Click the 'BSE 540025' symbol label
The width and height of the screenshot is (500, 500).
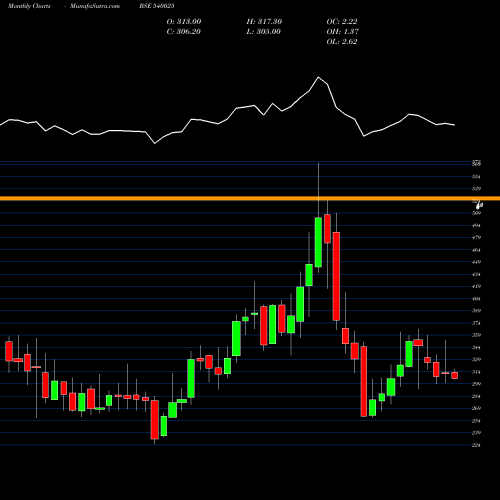pyautogui.click(x=157, y=6)
